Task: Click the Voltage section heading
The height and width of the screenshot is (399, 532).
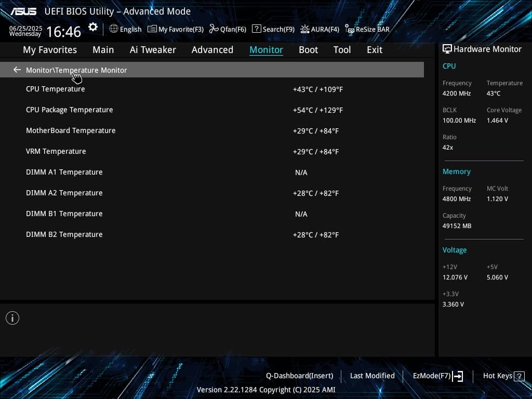Action: pyautogui.click(x=454, y=250)
